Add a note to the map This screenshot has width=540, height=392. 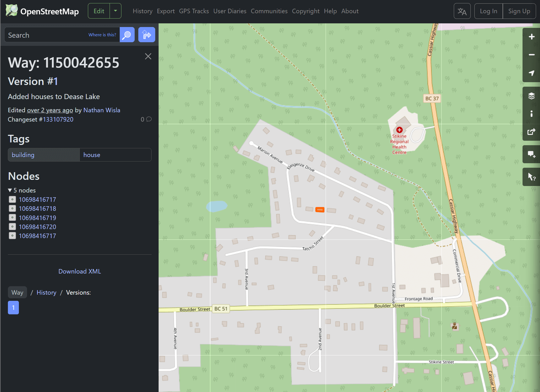(531, 154)
